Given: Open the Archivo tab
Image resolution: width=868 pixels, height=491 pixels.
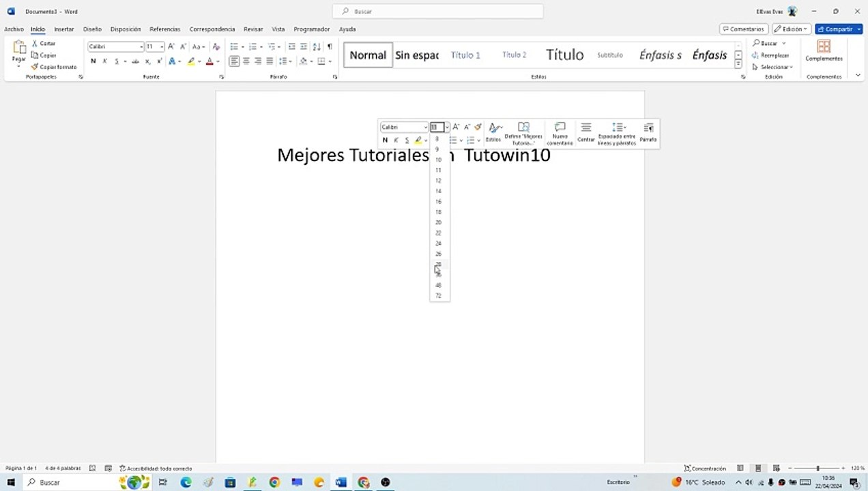Looking at the screenshot, I should click(x=14, y=29).
